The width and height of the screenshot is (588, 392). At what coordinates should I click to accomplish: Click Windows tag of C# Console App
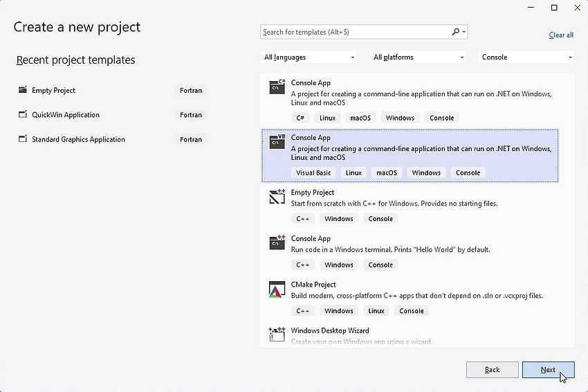tap(400, 118)
